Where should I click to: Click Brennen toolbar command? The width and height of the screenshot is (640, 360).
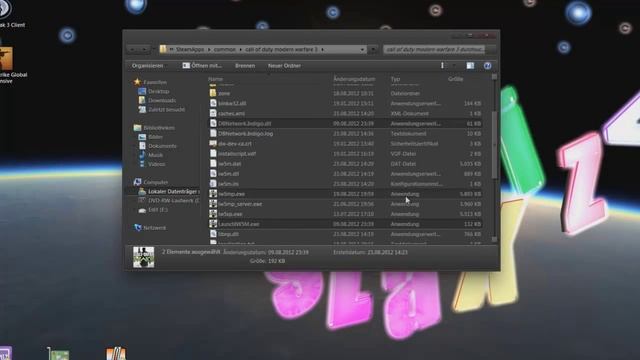(245, 66)
